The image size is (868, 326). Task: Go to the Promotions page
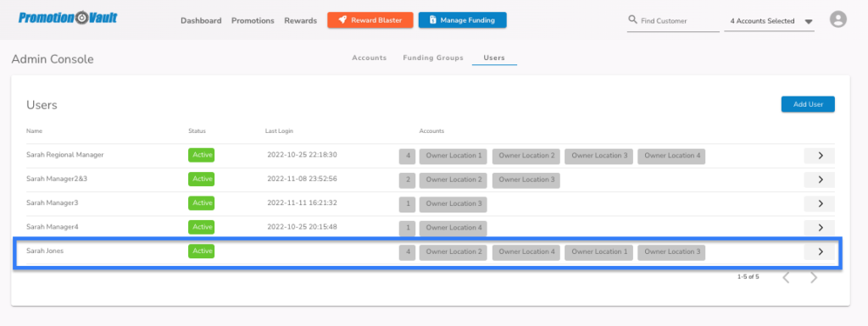tap(253, 20)
